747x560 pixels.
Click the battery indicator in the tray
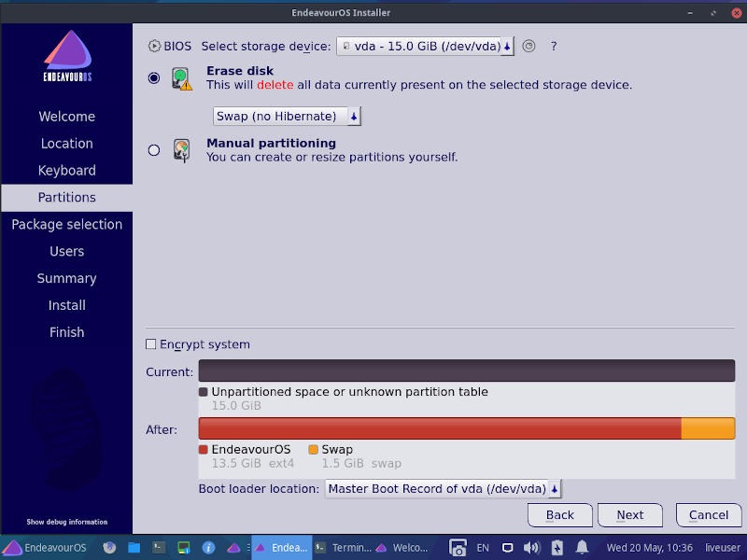point(557,548)
